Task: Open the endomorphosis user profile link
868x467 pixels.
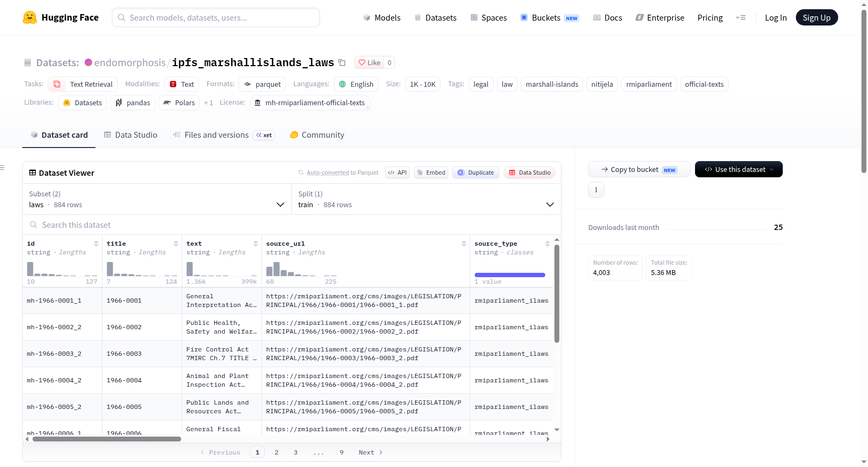Action: point(130,62)
